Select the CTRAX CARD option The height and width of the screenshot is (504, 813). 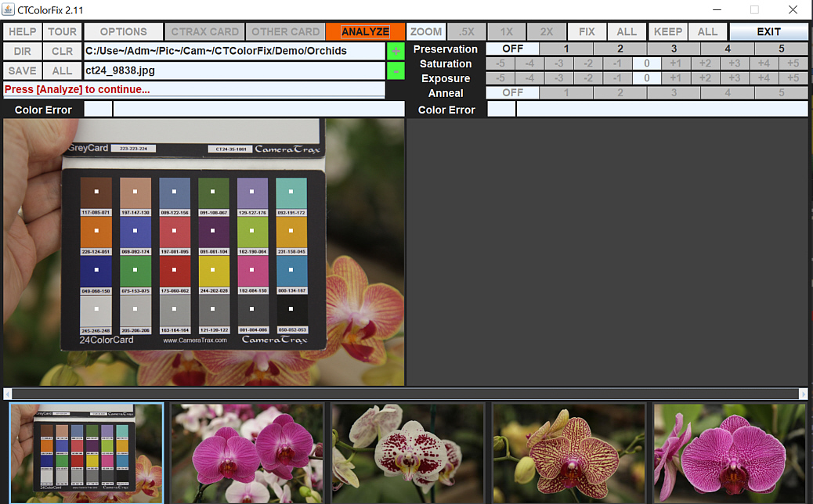point(204,32)
